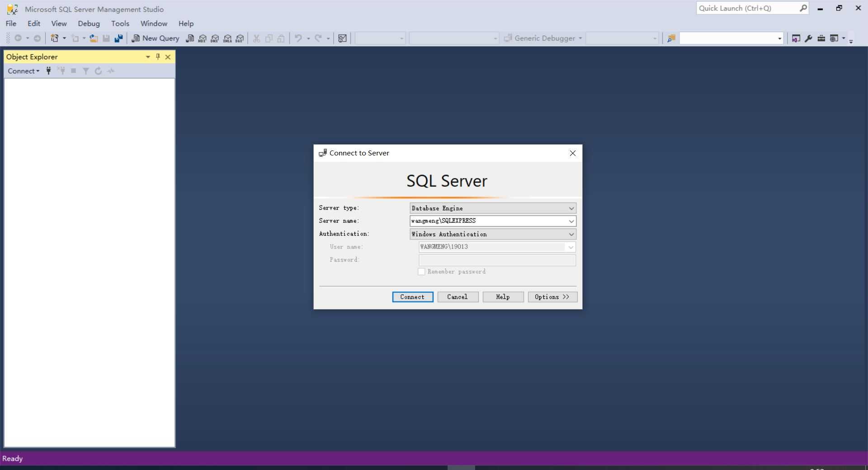The width and height of the screenshot is (868, 470).
Task: Pin the Object Explorer panel
Action: (158, 56)
